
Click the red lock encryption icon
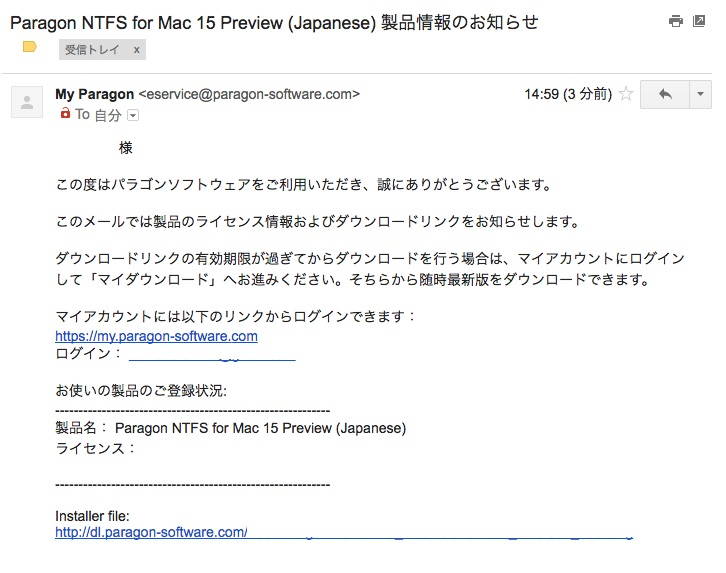(65, 114)
